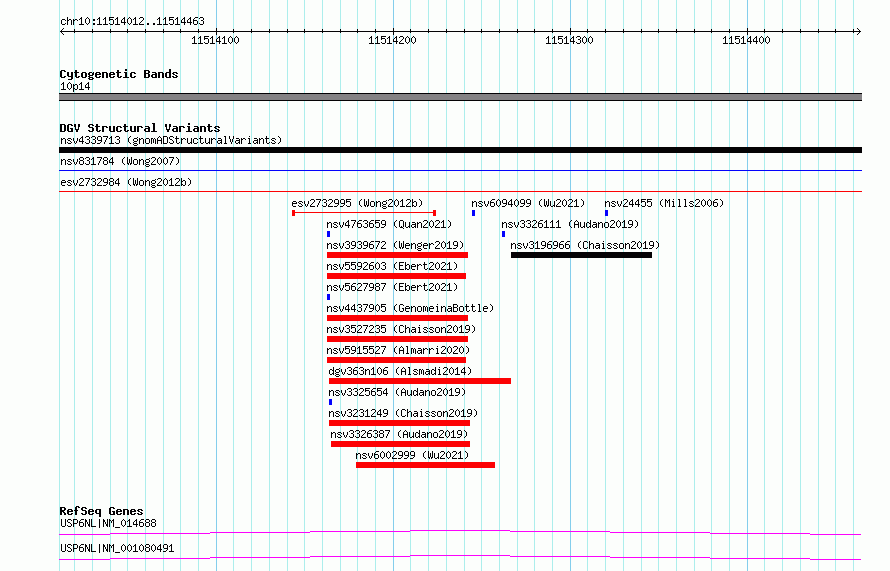Image resolution: width=890 pixels, height=571 pixels.
Task: Select red bar under nsv3527235
Action: (x=397, y=339)
